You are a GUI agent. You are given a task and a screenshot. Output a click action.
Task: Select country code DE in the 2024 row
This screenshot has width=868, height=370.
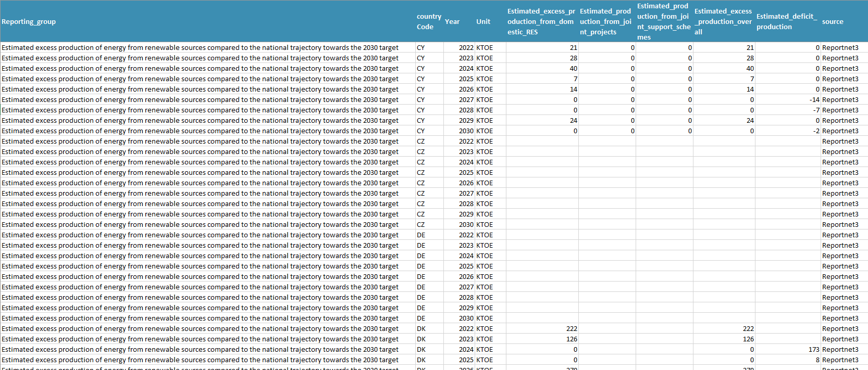(x=421, y=256)
